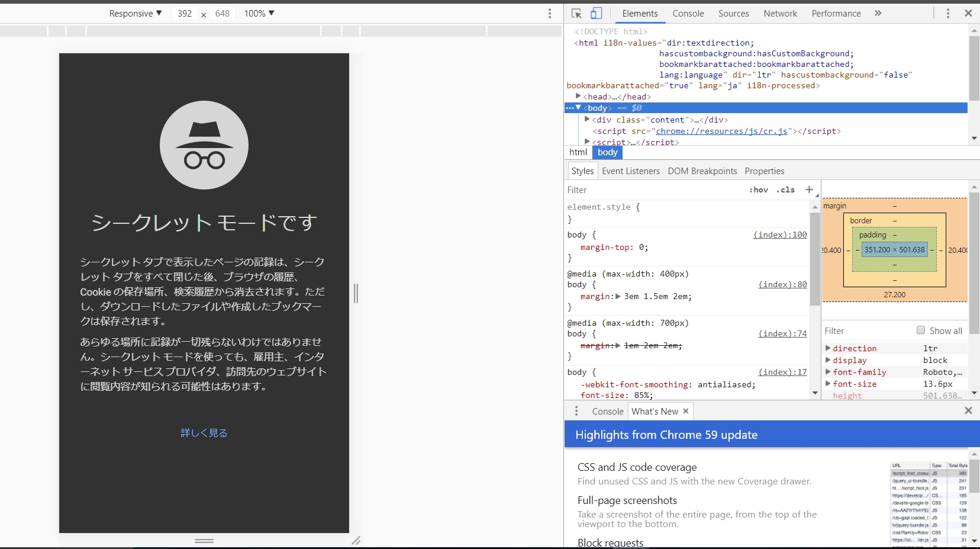This screenshot has height=549, width=980.
Task: Click the margin-top: 0 declaration
Action: pyautogui.click(x=614, y=247)
